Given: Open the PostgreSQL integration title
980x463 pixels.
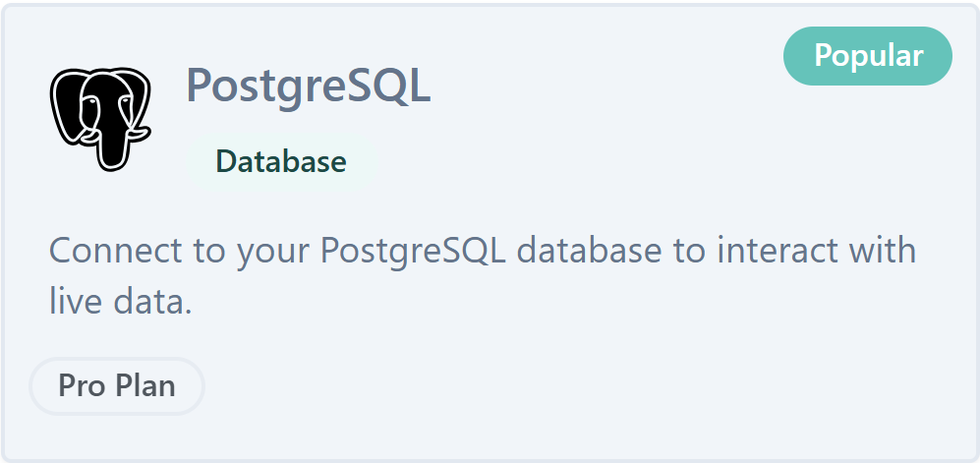Looking at the screenshot, I should click(x=308, y=87).
